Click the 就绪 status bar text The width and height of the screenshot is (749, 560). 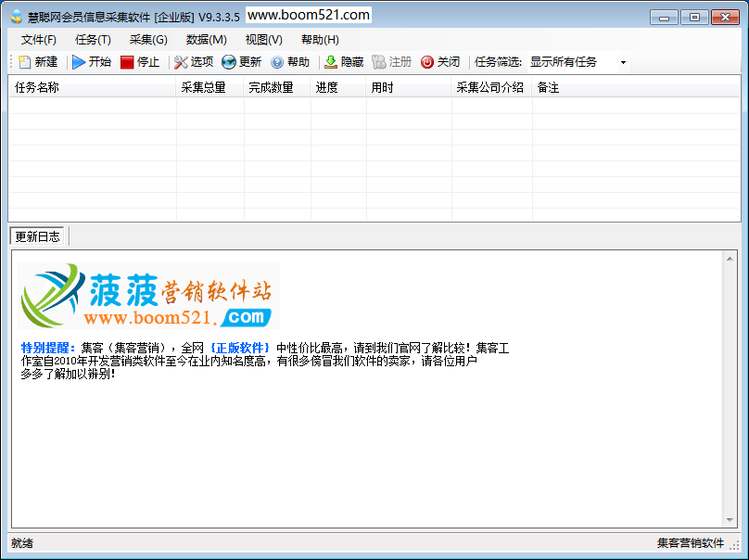(x=22, y=543)
